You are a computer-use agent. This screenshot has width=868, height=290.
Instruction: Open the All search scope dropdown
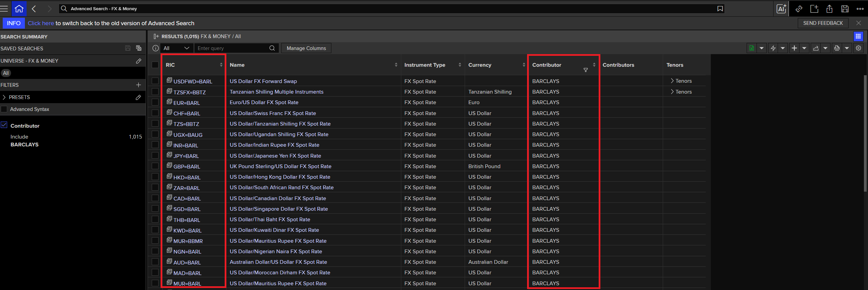click(176, 48)
